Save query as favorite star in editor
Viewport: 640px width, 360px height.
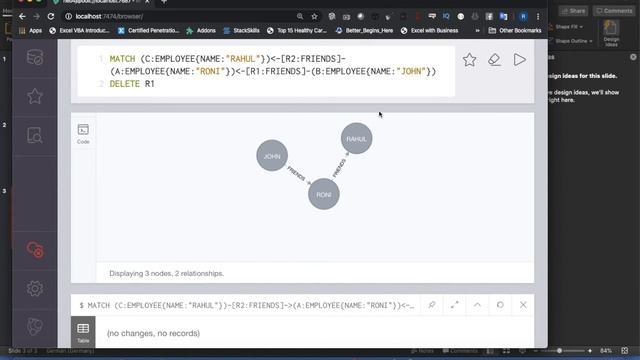point(469,60)
